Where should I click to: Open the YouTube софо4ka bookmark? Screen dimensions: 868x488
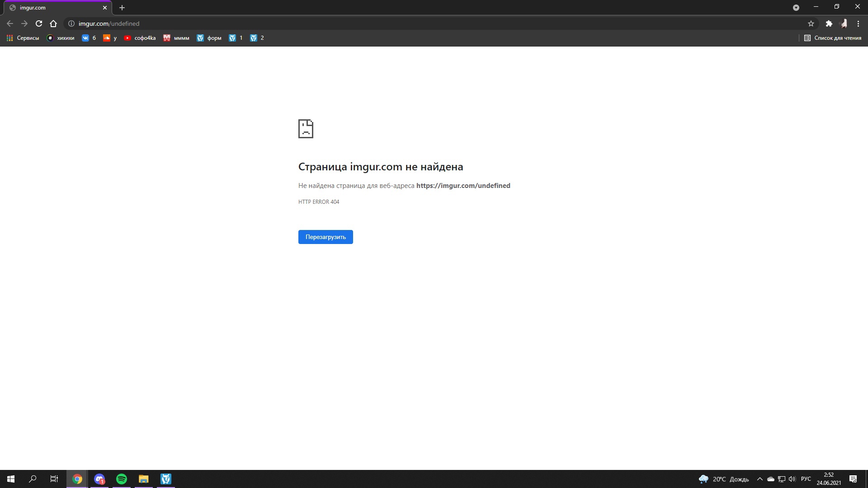tap(140, 38)
